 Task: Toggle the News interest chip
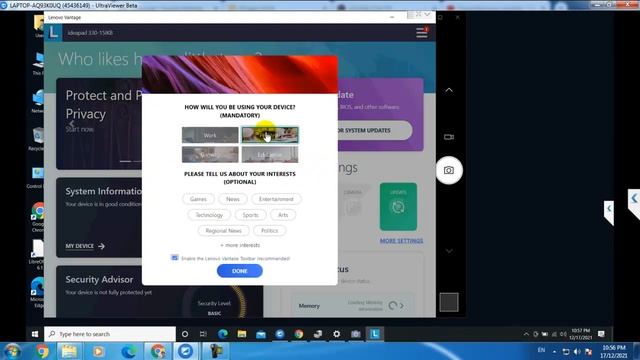(233, 199)
